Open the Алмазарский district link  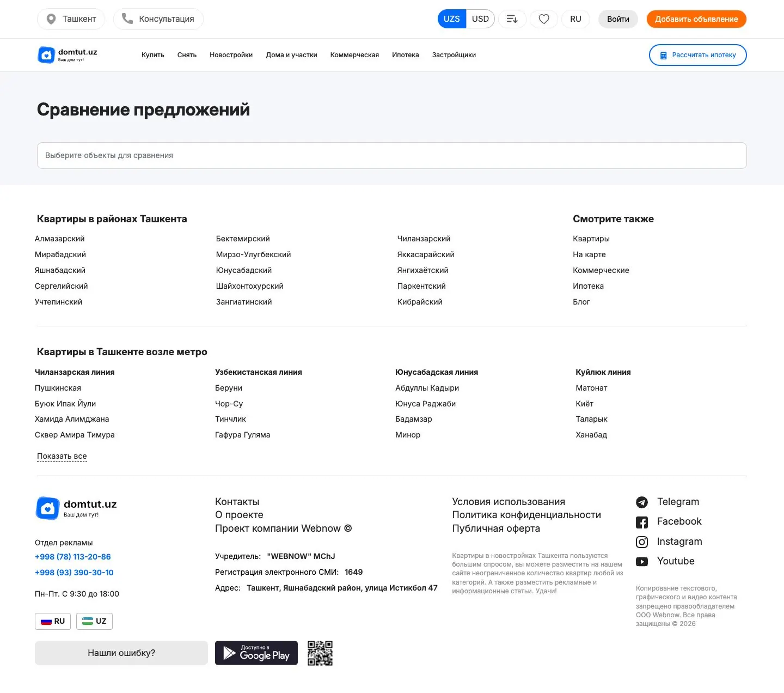(x=60, y=239)
